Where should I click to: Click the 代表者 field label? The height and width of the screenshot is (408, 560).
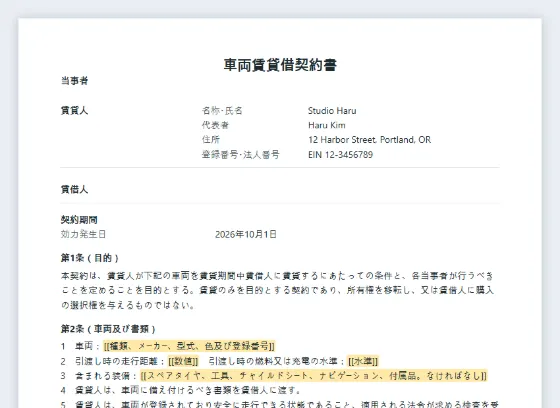pyautogui.click(x=215, y=125)
